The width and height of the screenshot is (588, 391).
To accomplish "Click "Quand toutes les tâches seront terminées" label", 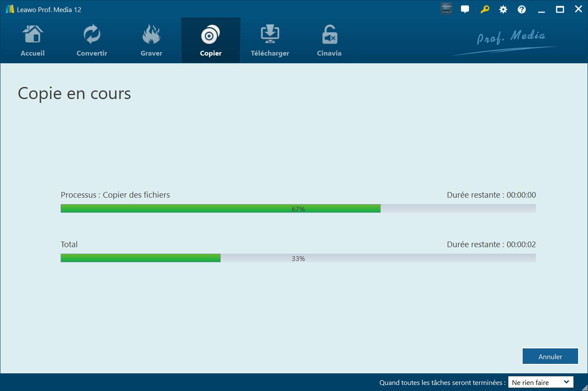I will pos(442,382).
